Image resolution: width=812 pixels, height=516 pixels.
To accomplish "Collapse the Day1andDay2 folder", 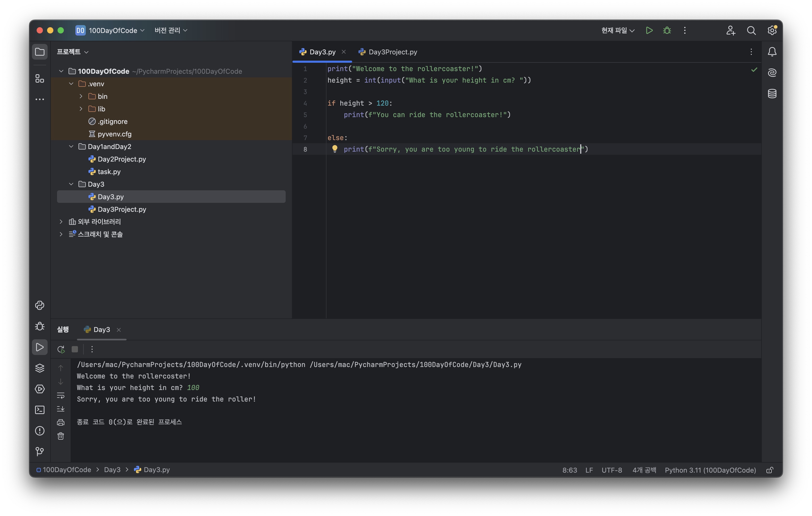I will pos(71,147).
